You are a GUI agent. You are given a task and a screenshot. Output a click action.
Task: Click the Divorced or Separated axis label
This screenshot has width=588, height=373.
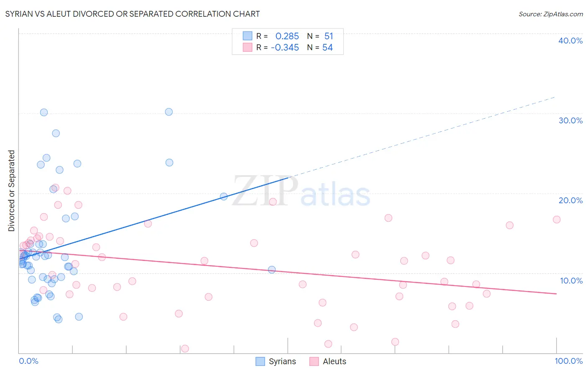click(x=11, y=191)
